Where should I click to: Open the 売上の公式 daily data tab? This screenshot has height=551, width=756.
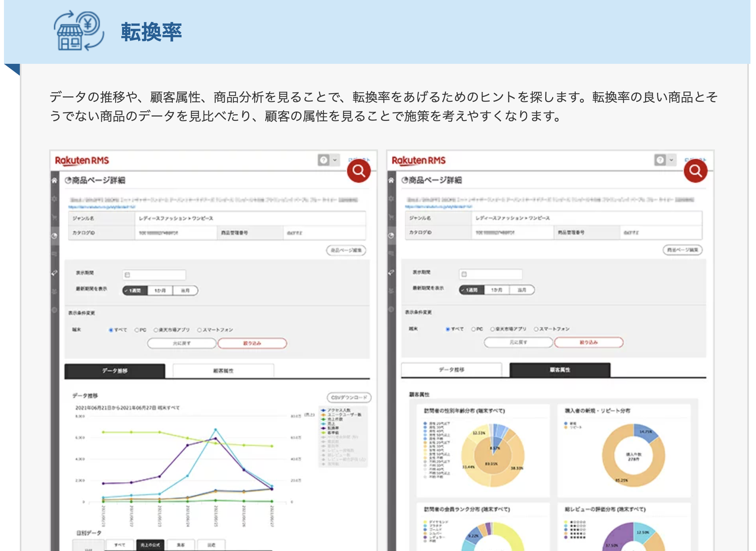[150, 545]
